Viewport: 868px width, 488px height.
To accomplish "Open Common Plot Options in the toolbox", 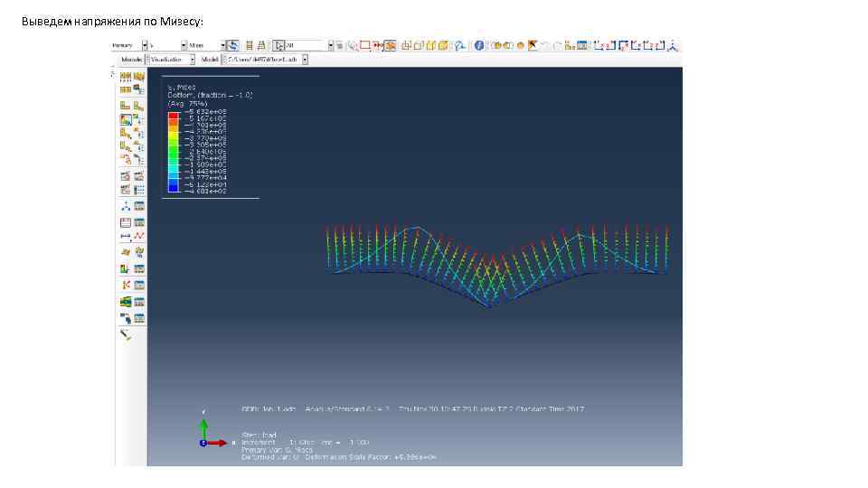I will click(126, 76).
